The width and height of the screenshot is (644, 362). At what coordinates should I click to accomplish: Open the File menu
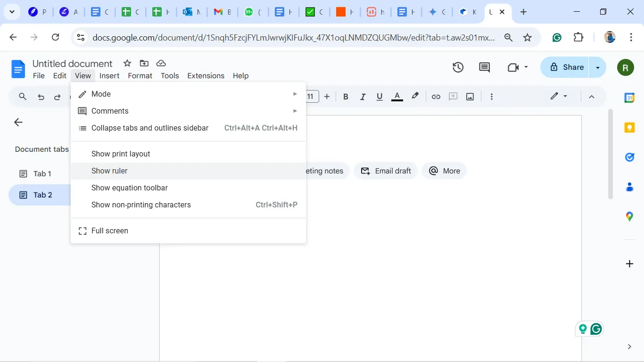(39, 76)
